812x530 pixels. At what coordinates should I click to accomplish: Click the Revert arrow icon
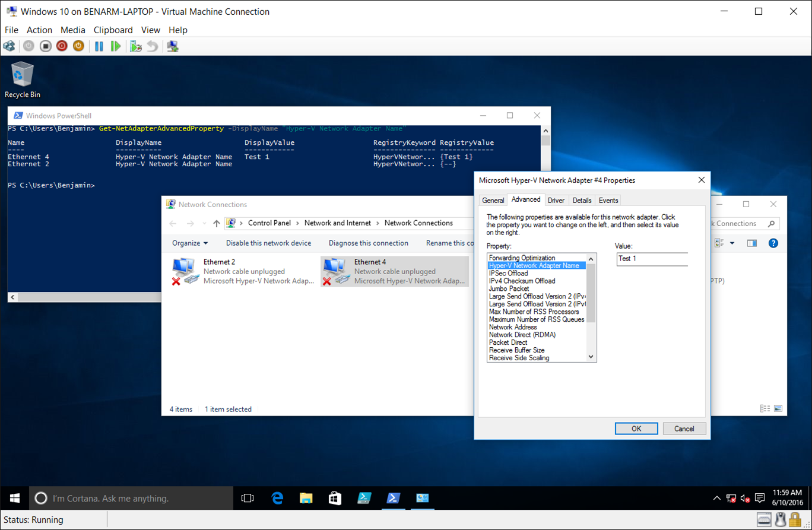[153, 46]
